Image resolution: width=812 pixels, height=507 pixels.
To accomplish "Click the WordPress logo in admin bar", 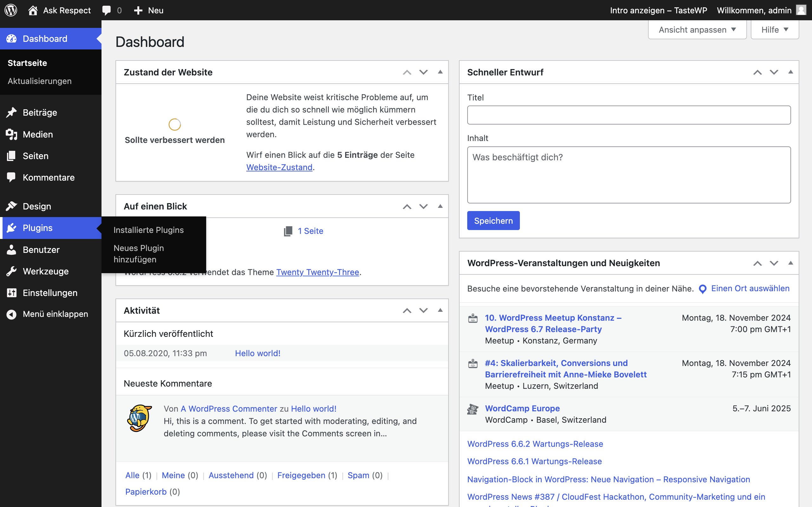I will click(11, 10).
